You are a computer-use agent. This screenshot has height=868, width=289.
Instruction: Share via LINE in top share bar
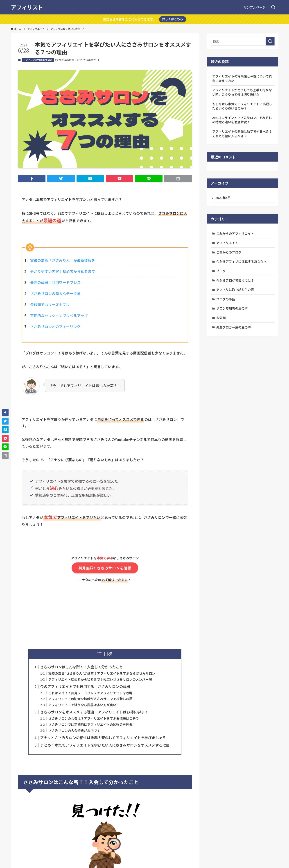point(149,179)
